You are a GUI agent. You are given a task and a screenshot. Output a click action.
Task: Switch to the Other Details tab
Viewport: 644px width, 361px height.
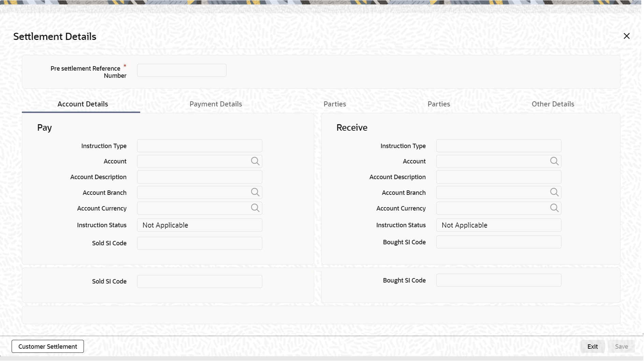(553, 104)
